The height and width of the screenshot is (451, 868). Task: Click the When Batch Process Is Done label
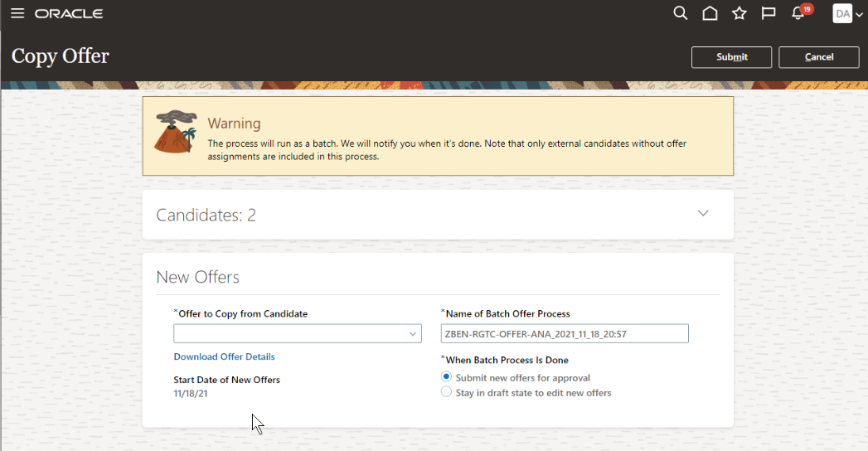click(x=505, y=360)
